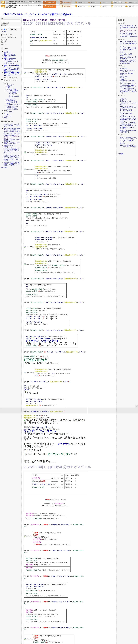This screenshot has height=644, width=138.
Task: Click the 登録/ログイン people icon in the upper header row
Action: (x=126, y=2)
